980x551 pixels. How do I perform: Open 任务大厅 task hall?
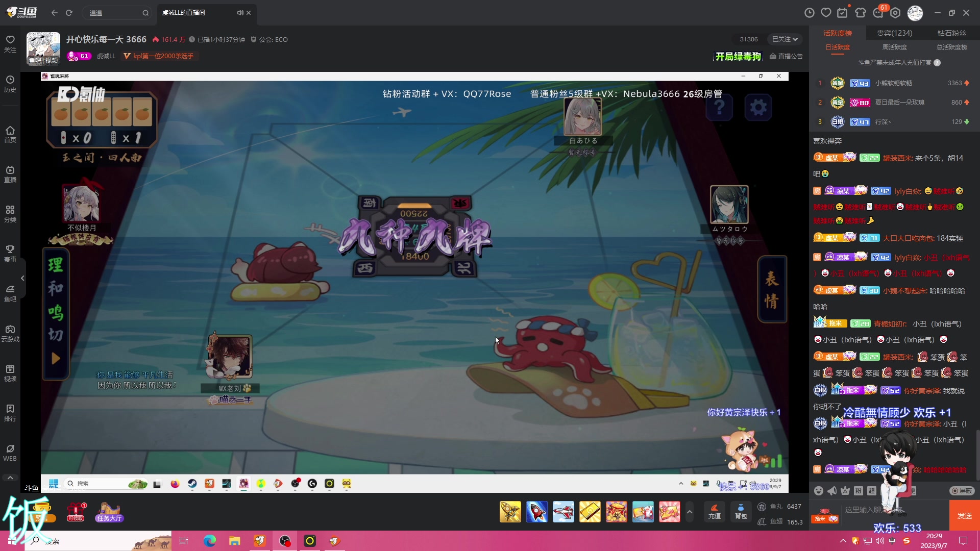[x=109, y=512]
